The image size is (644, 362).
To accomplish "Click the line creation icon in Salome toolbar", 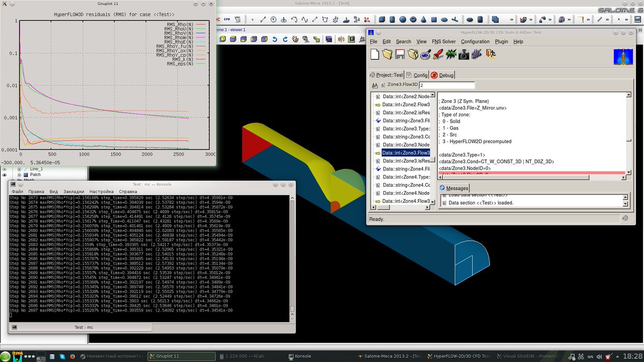I will (263, 20).
